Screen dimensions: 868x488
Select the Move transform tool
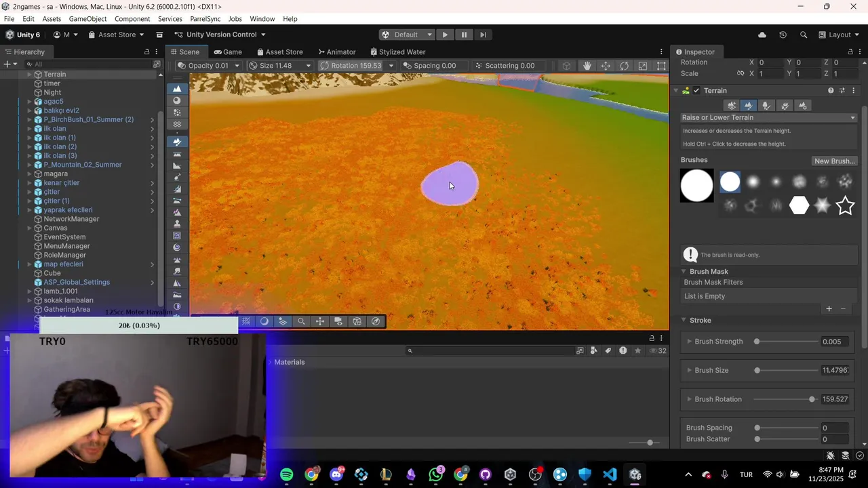click(606, 66)
